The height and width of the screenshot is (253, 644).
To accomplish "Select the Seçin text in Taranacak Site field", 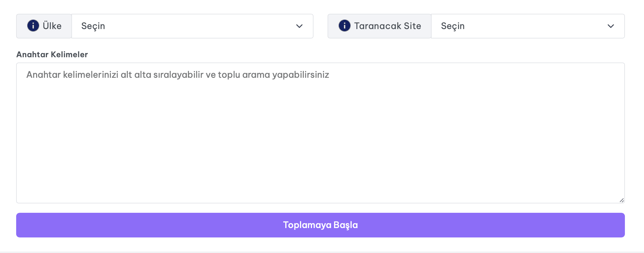I will (x=453, y=26).
